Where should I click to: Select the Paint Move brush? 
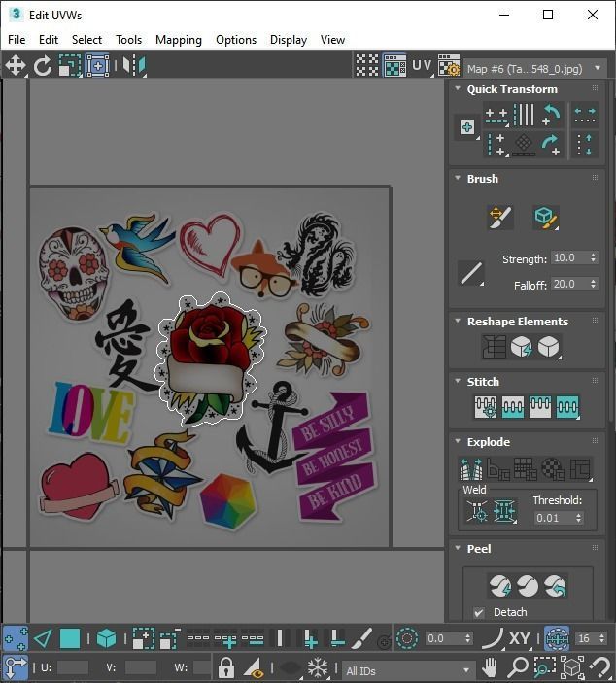click(500, 218)
